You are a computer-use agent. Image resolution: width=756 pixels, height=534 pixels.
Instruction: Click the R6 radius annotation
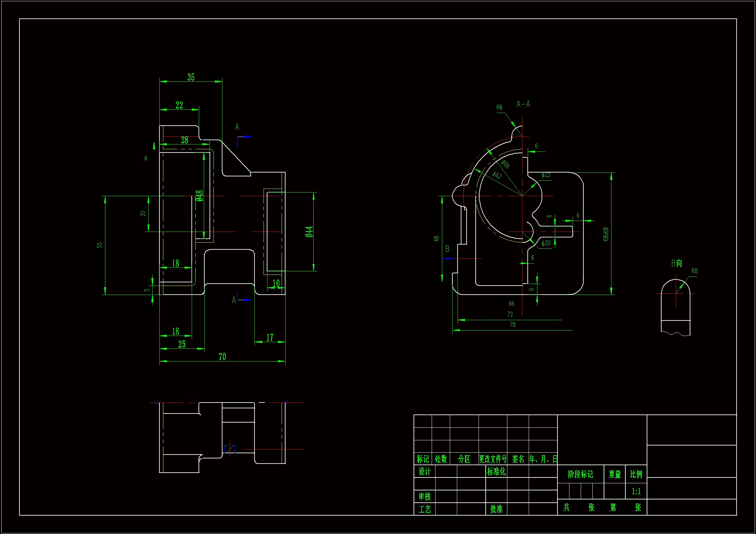499,108
